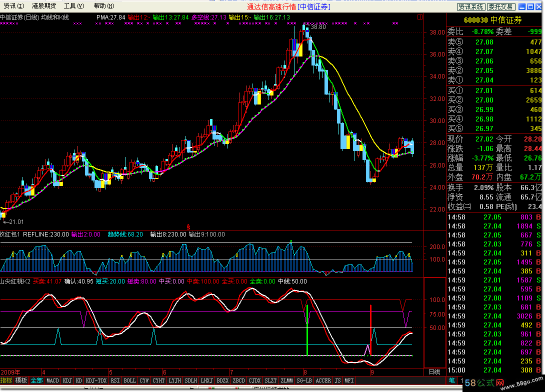Click the stock title 600030 中信证券
The image size is (545, 392).
tap(493, 20)
